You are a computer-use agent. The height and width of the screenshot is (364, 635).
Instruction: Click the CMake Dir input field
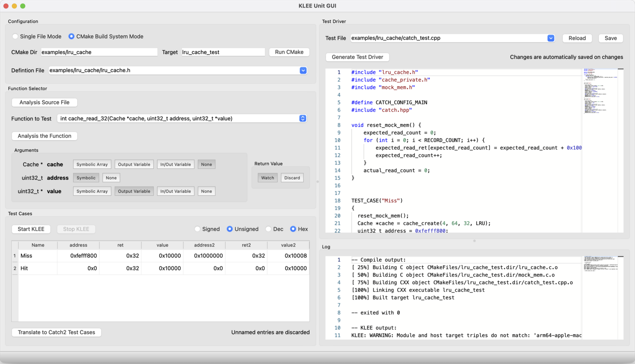[x=99, y=52]
